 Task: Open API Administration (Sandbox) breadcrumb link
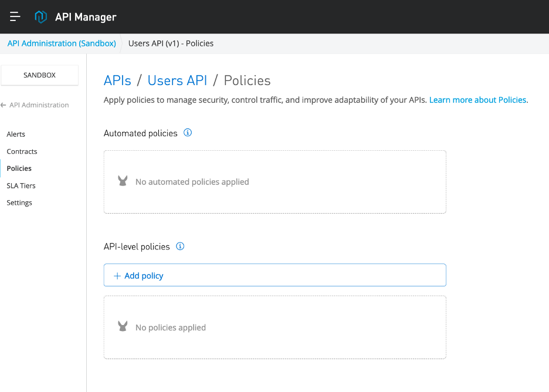62,43
